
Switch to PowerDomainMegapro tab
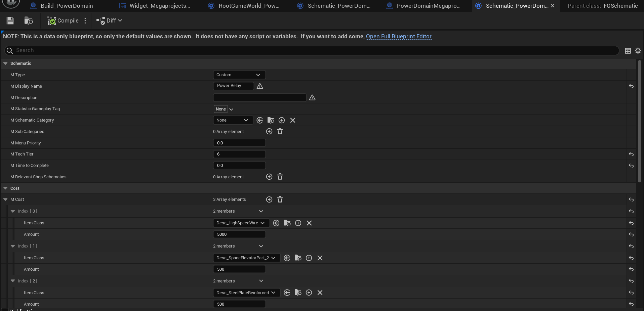click(x=424, y=6)
